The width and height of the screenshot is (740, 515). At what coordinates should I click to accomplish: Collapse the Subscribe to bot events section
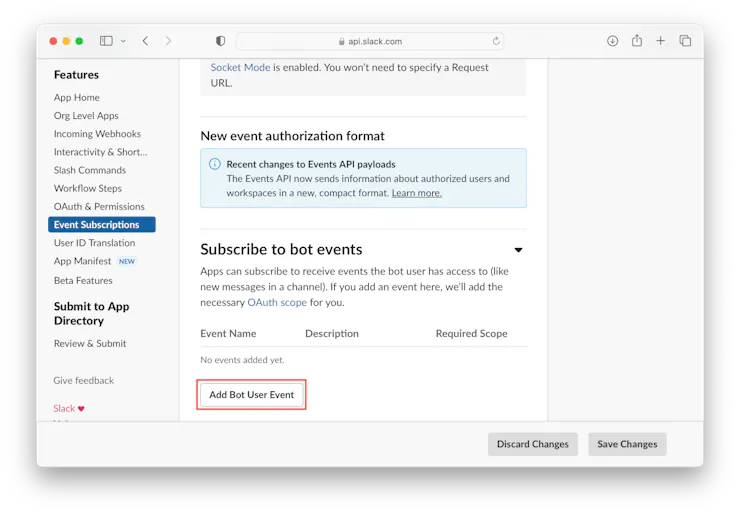click(518, 250)
